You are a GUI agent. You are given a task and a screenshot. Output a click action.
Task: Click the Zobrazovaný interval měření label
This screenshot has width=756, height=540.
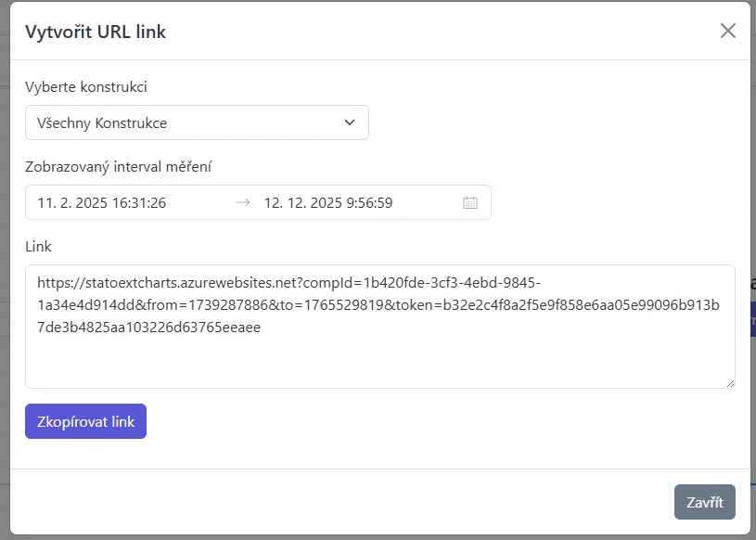pos(119,167)
